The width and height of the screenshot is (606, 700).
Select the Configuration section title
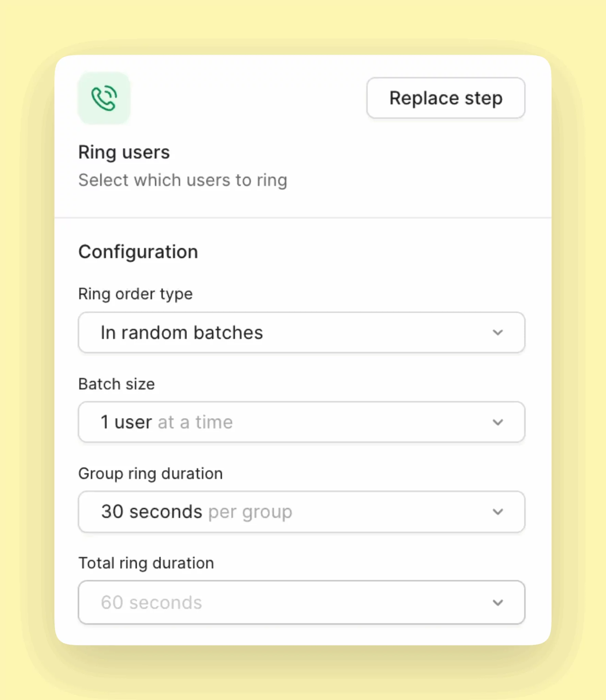138,251
